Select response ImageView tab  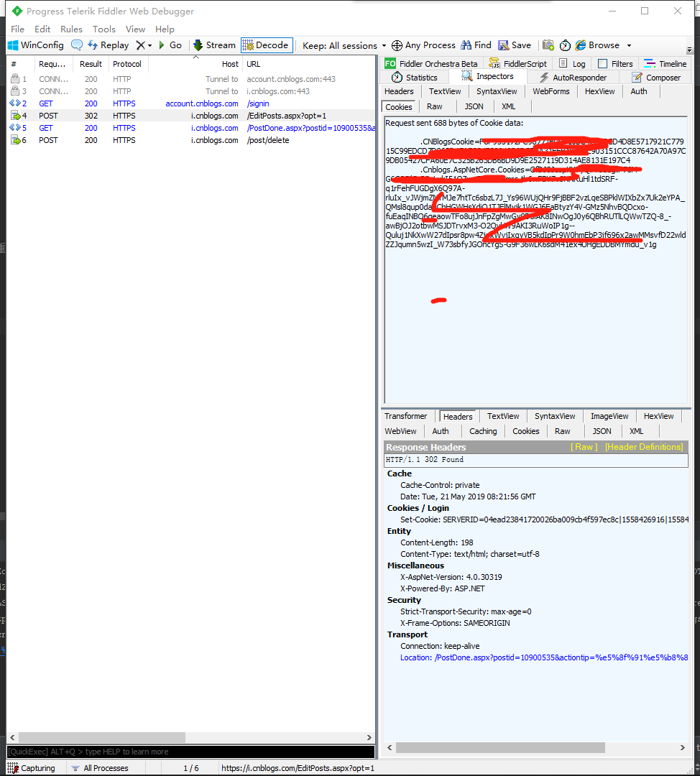coord(609,416)
